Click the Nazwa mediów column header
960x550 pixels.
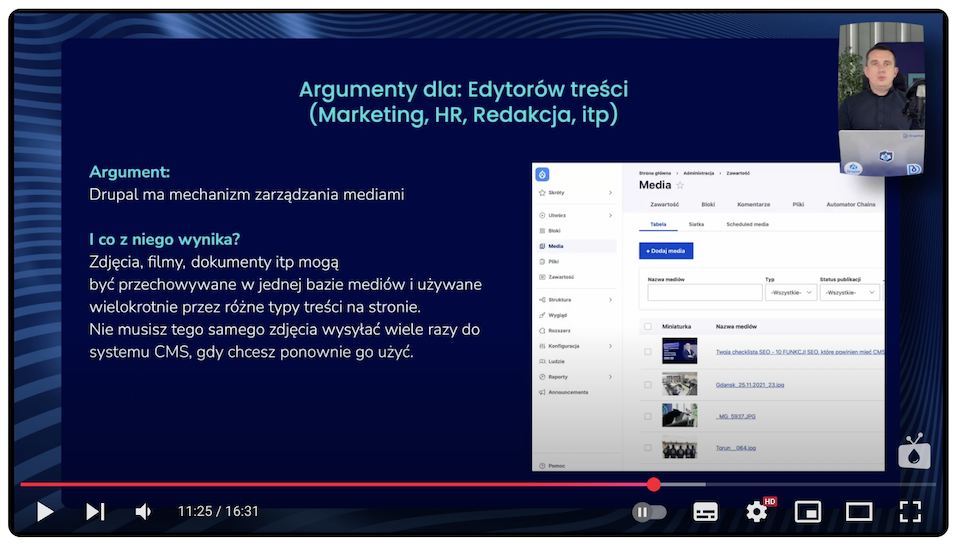coord(736,327)
